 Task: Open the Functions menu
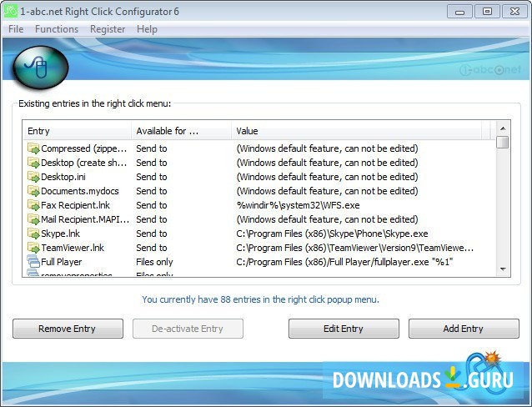coord(57,29)
